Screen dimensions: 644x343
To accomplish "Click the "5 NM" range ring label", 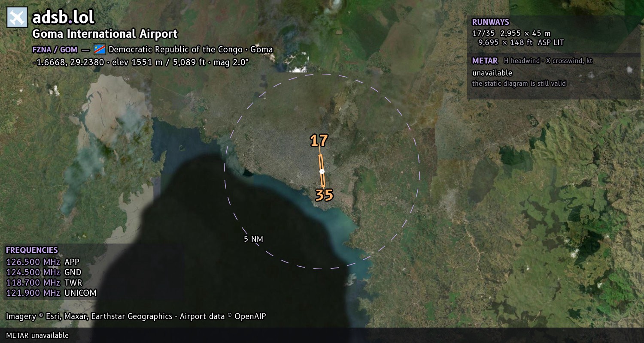I will [x=253, y=239].
